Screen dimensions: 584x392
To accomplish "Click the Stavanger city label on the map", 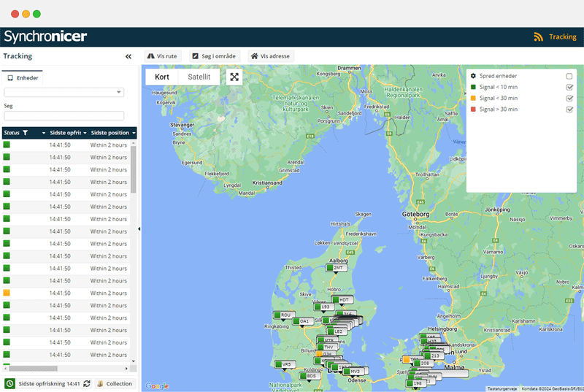I will tap(182, 125).
